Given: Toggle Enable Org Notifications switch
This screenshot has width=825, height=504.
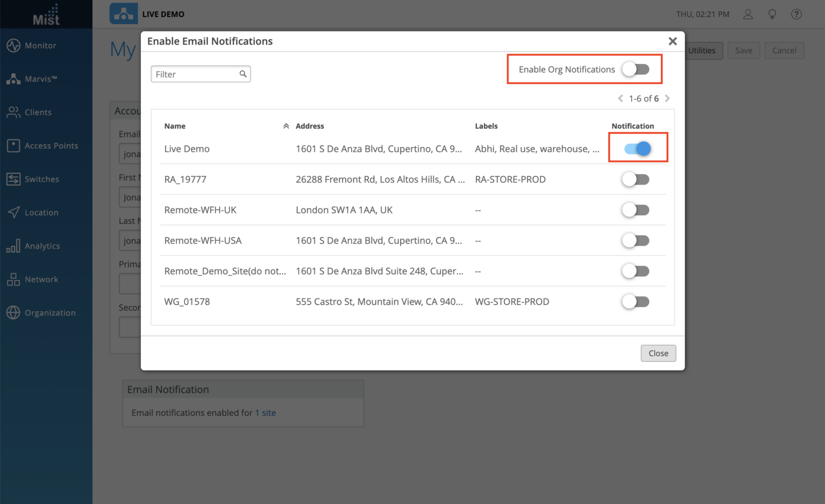Looking at the screenshot, I should pyautogui.click(x=636, y=69).
